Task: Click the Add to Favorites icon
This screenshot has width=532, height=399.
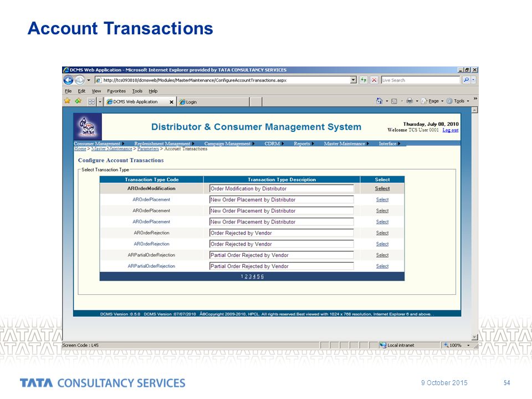Action: (78, 101)
